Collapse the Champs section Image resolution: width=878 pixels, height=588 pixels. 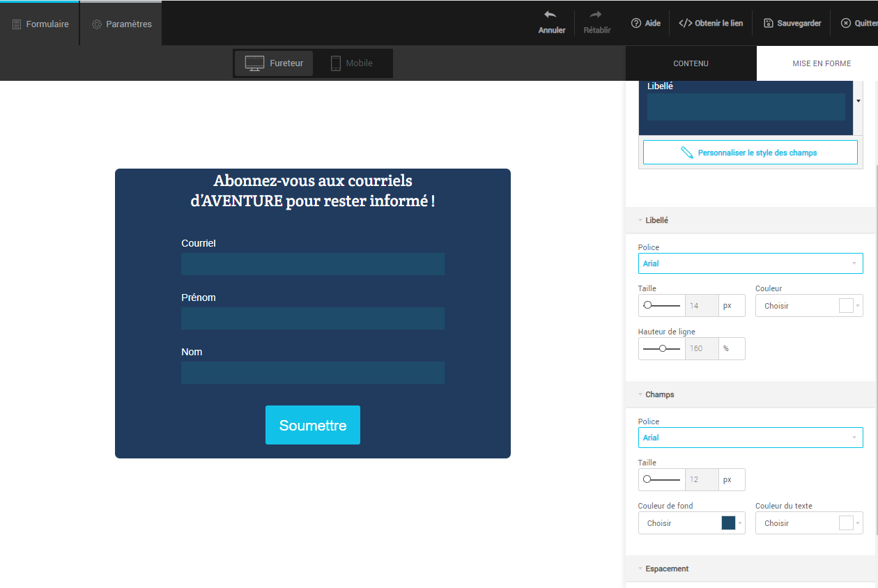[659, 394]
